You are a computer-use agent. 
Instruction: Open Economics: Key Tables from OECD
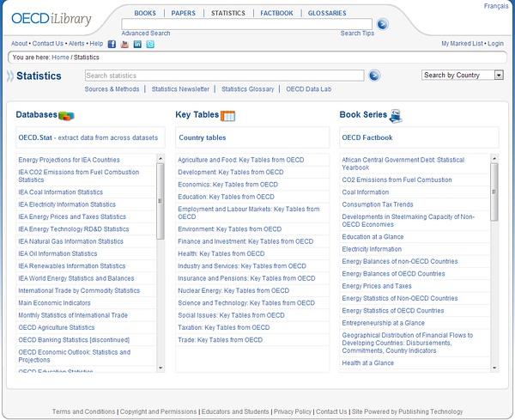(228, 185)
